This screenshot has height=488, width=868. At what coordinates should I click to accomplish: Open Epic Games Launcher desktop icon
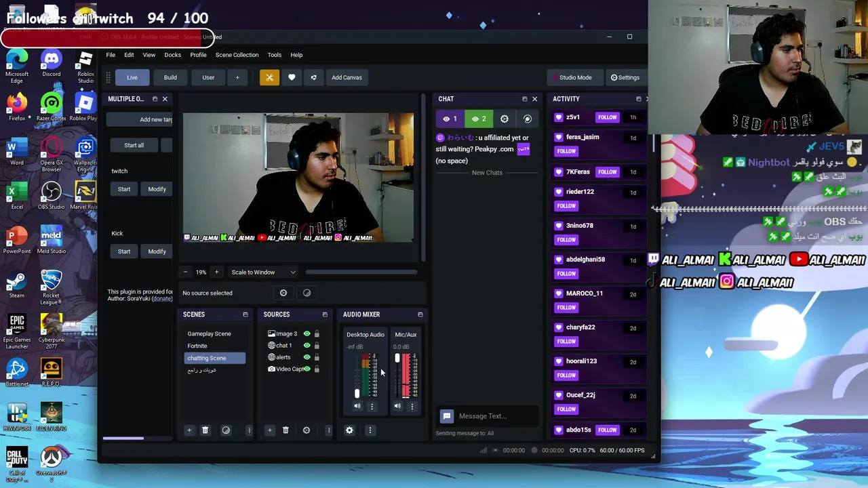point(17,331)
